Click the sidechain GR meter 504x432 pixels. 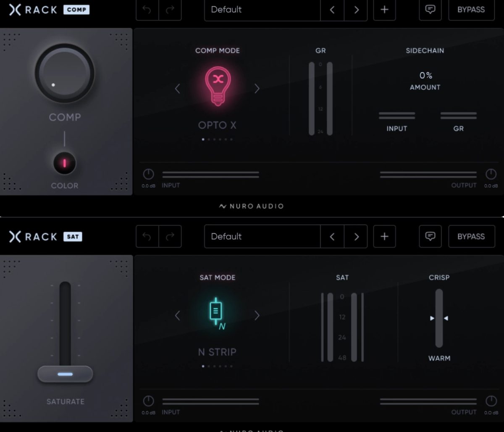point(459,115)
